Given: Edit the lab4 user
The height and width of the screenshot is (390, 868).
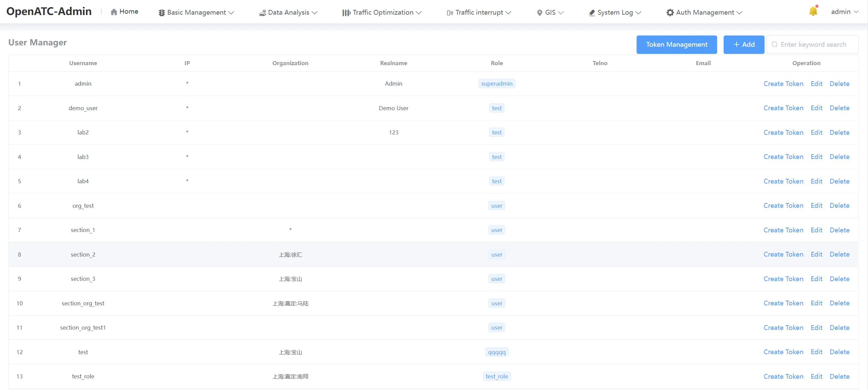Looking at the screenshot, I should point(816,182).
